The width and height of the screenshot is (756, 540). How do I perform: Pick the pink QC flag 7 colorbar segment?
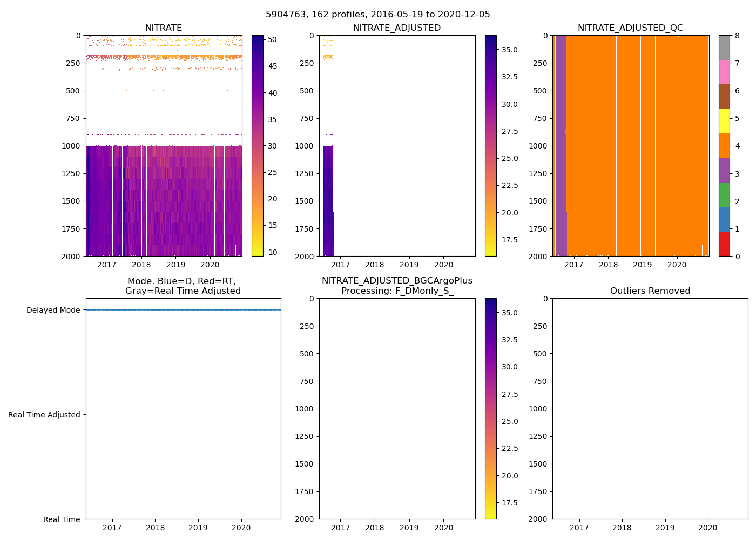pyautogui.click(x=724, y=72)
